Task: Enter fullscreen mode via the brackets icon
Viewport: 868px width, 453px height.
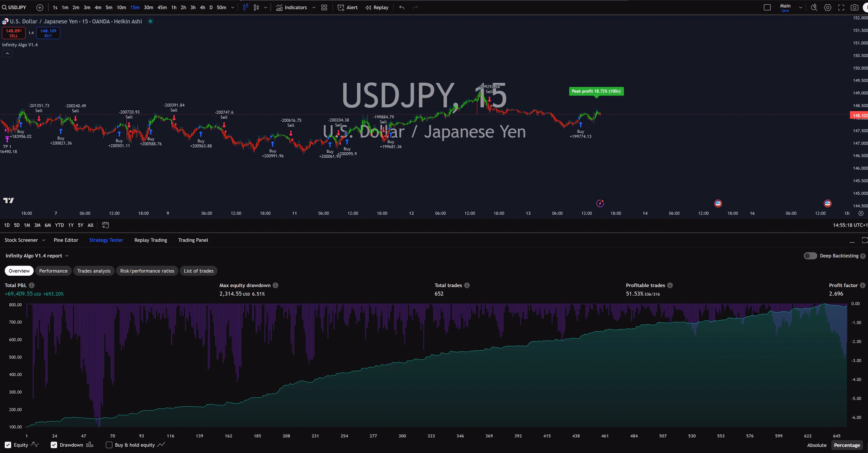Action: coord(841,7)
